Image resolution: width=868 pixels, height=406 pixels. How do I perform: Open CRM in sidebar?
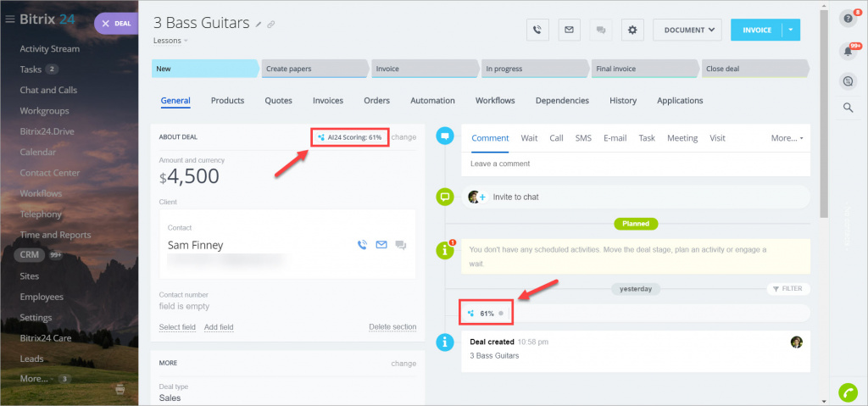coord(29,255)
